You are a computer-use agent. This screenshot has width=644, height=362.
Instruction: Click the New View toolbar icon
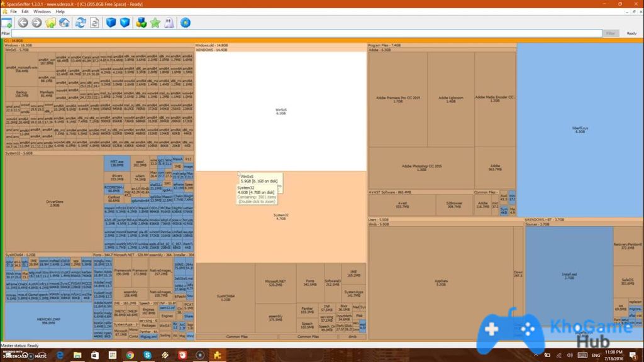(x=7, y=23)
